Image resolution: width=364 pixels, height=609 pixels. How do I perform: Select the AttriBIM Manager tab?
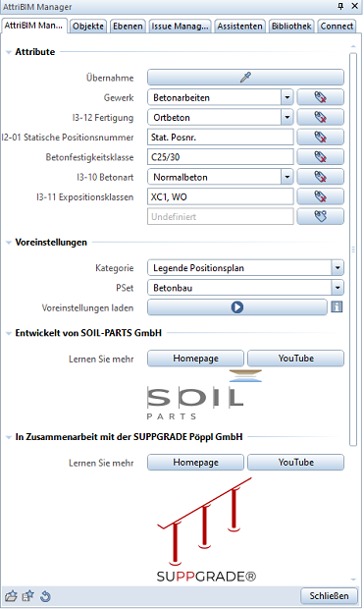click(33, 26)
